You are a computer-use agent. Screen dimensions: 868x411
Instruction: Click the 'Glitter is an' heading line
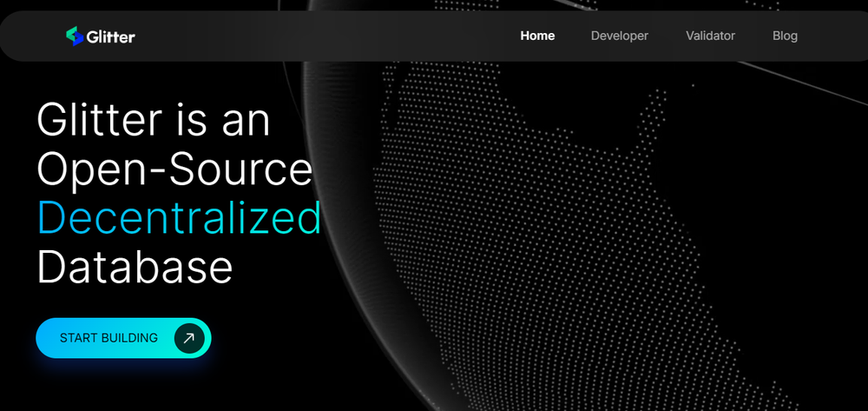coord(154,120)
